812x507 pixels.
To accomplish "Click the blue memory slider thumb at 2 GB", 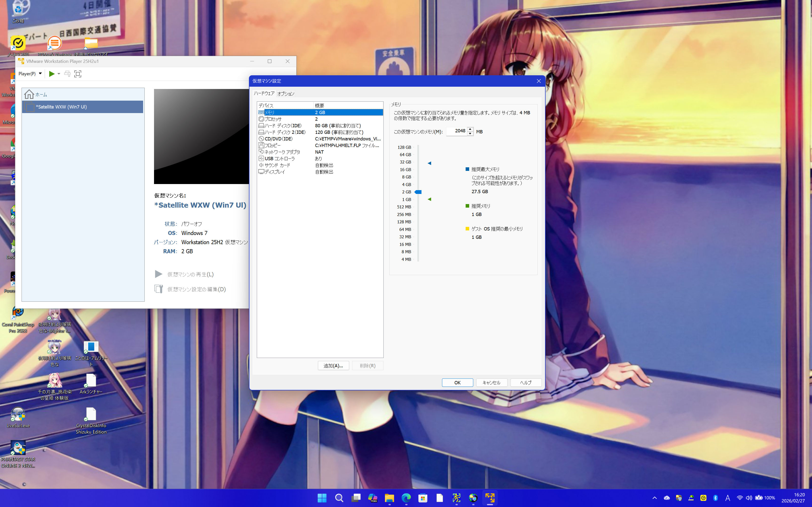I will (418, 192).
